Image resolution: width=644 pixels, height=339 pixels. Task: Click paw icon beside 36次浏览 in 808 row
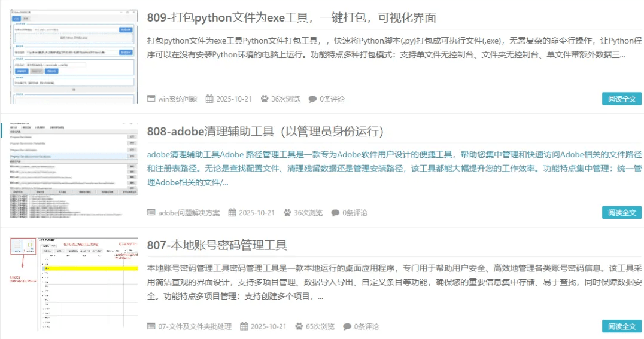coord(287,212)
